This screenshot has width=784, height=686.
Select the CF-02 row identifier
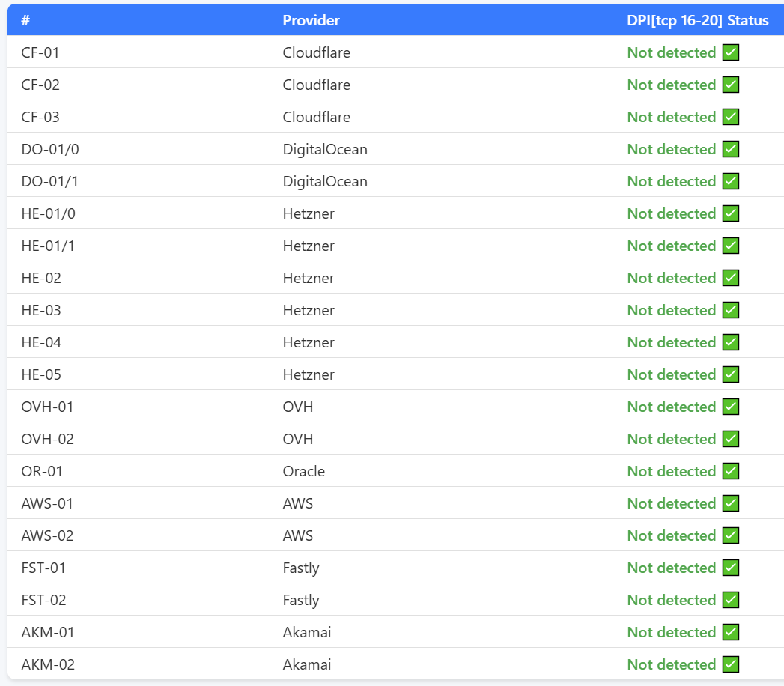point(40,85)
